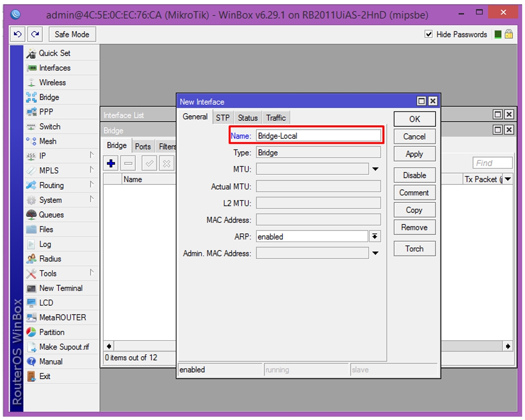Expand the Tools submenu

(62, 274)
